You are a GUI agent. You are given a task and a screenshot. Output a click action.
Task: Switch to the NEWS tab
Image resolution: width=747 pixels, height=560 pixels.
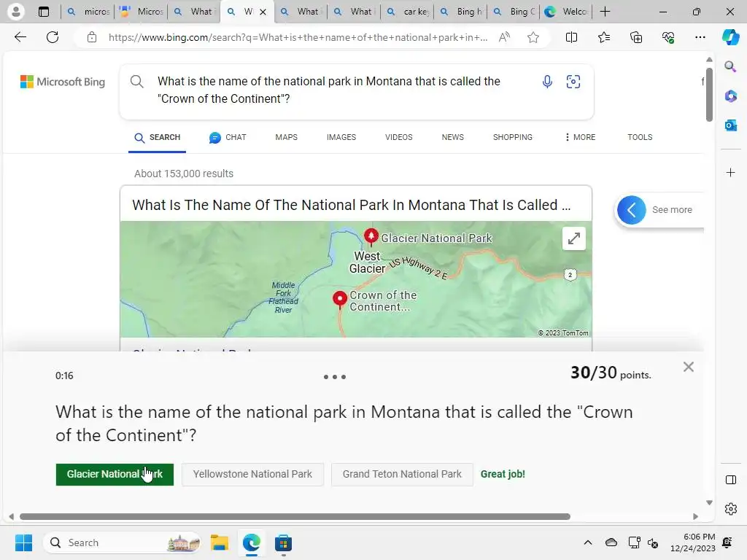pyautogui.click(x=452, y=137)
